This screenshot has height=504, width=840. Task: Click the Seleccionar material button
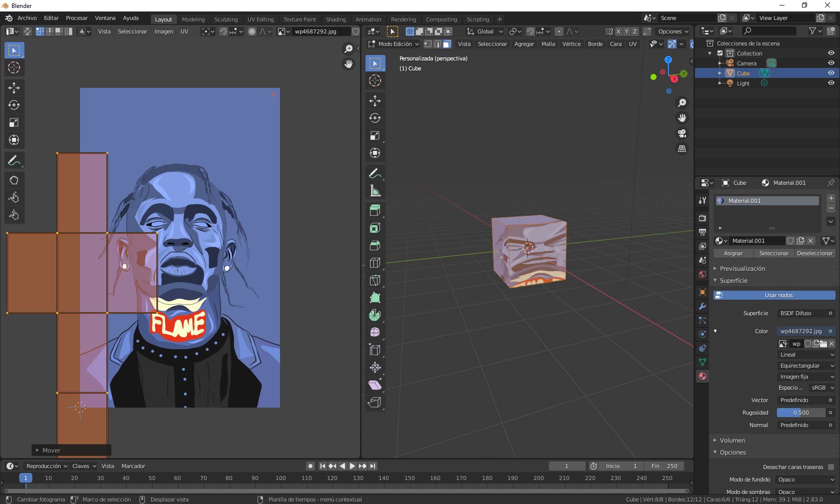pyautogui.click(x=774, y=253)
